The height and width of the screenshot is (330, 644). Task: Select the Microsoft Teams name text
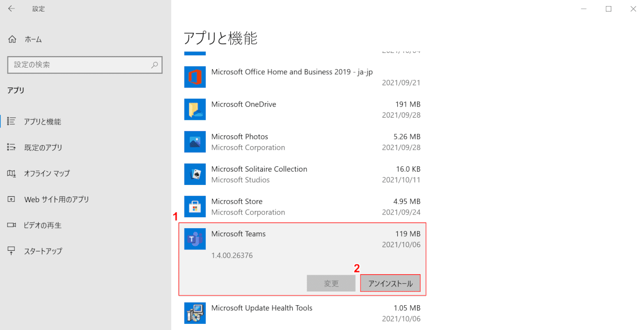pos(238,234)
